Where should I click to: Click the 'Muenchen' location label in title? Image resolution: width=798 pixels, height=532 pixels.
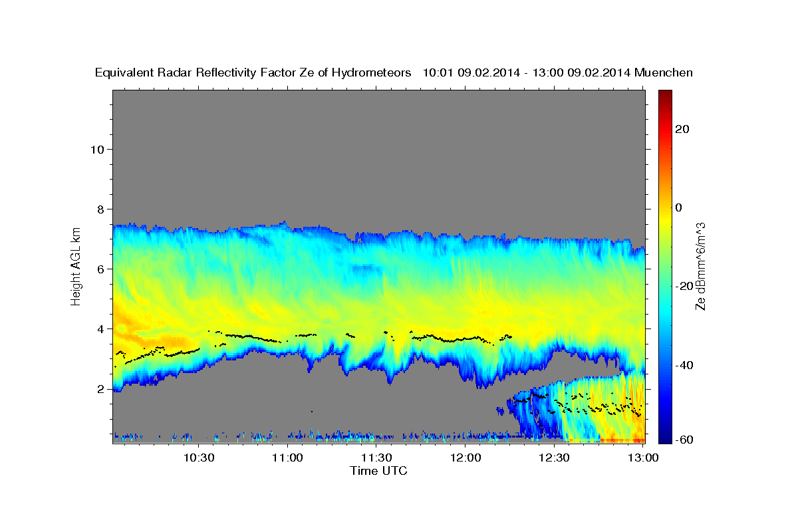click(664, 72)
